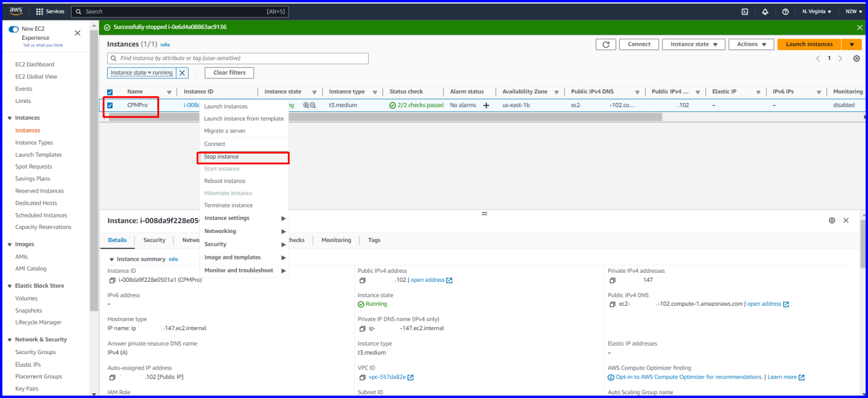Screen dimensions: 868x398
Task: Open the AWS Services grid menu
Action: click(x=40, y=11)
